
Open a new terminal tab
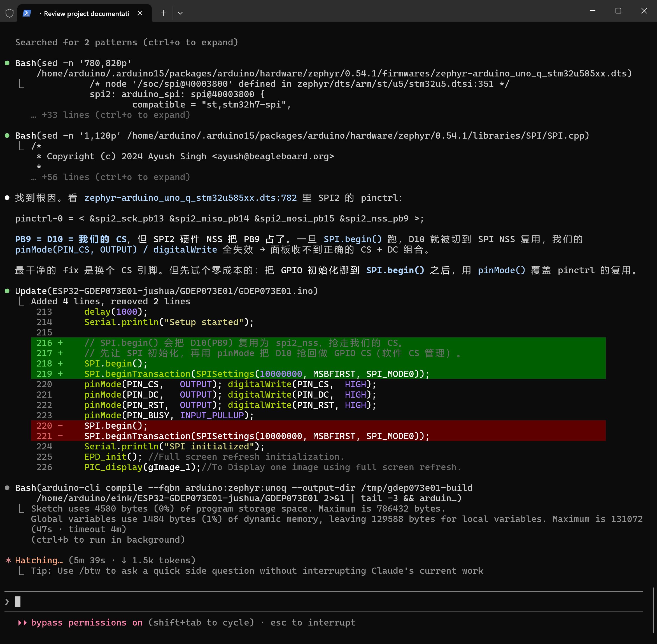coord(163,13)
